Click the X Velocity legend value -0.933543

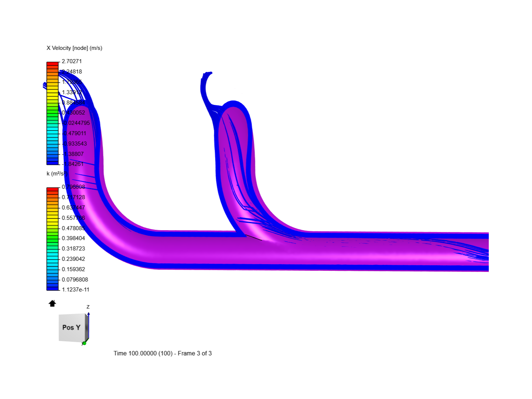[x=74, y=144]
